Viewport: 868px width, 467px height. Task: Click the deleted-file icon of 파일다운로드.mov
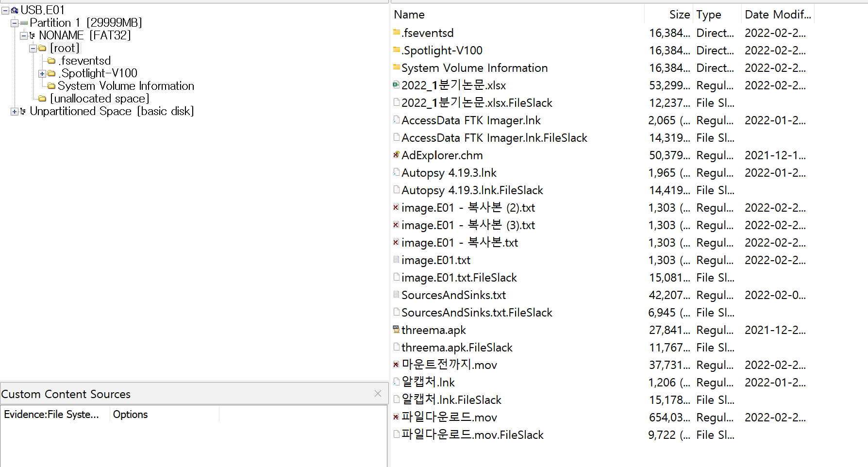(x=396, y=417)
